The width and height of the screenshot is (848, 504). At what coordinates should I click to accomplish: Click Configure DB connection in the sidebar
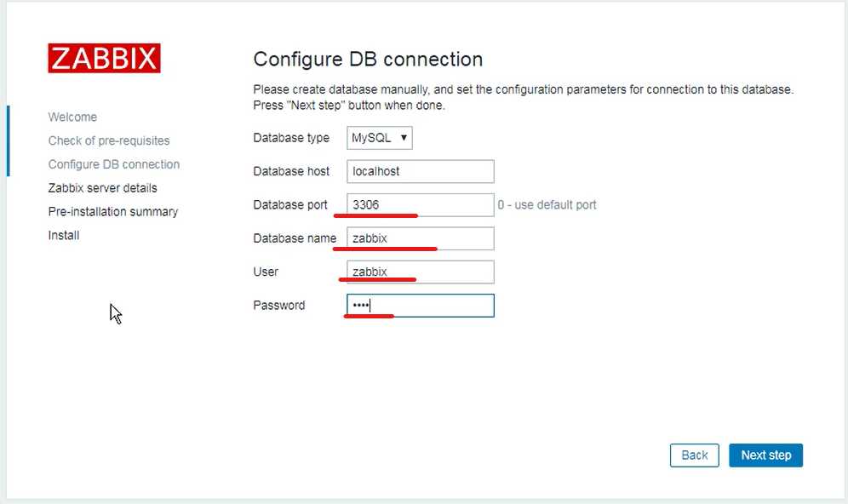[x=114, y=164]
